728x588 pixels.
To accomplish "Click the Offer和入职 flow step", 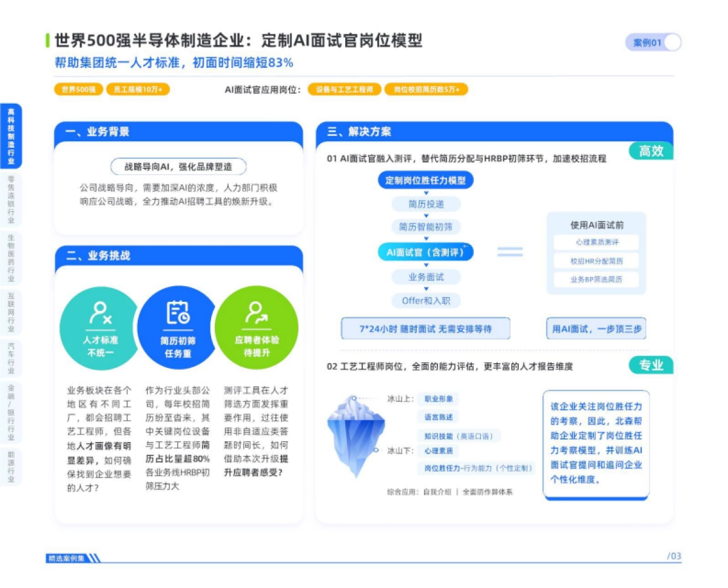I will tap(426, 301).
